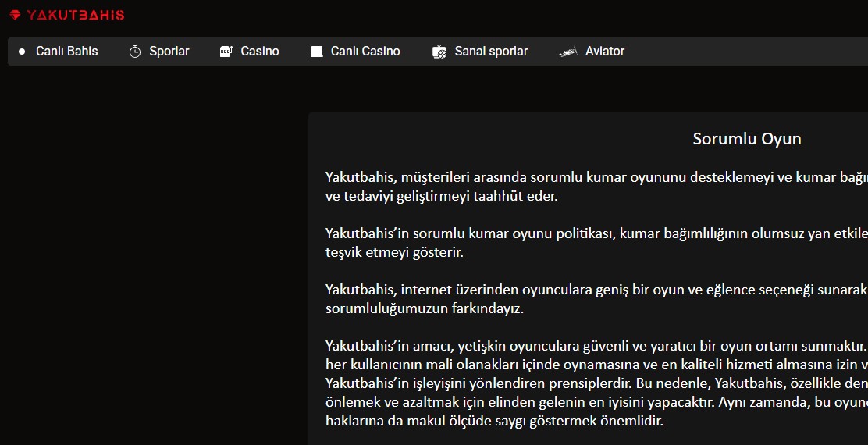Click the line starting 'her kullanıcının mali olanakları'
Viewport: 868px width, 445px height.
[596, 364]
